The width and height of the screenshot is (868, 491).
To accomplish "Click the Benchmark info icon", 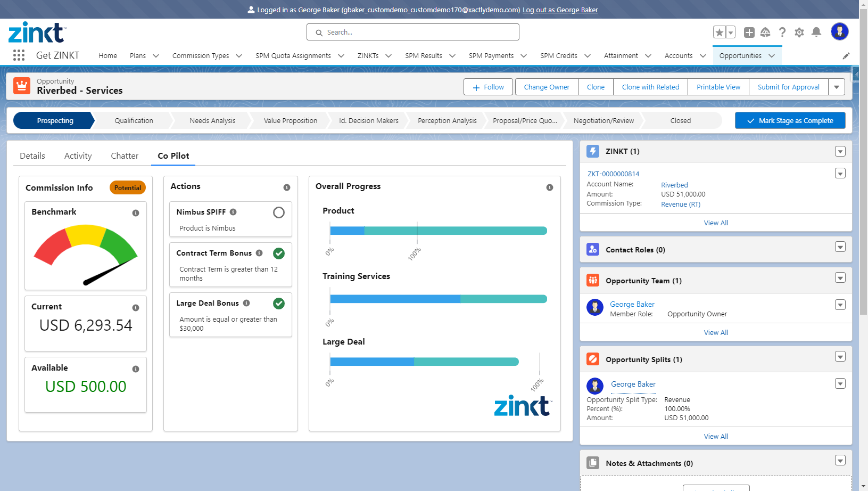I will point(136,213).
